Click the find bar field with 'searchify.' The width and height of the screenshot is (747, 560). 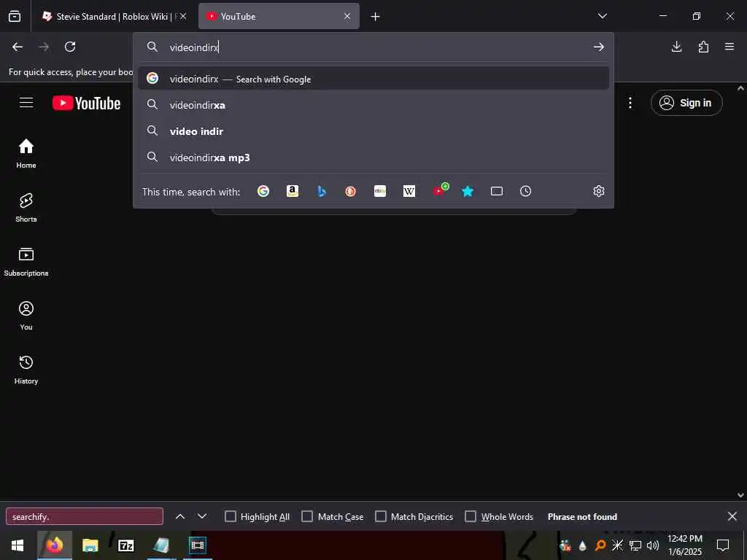[85, 517]
